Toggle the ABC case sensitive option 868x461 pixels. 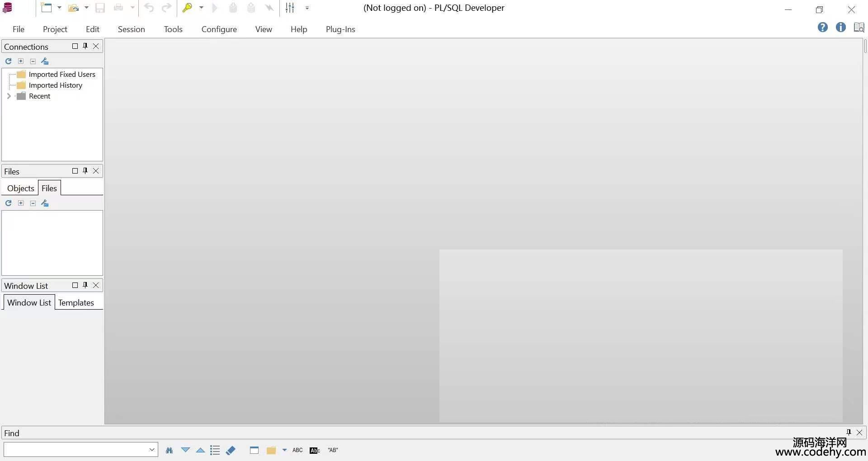[297, 450]
